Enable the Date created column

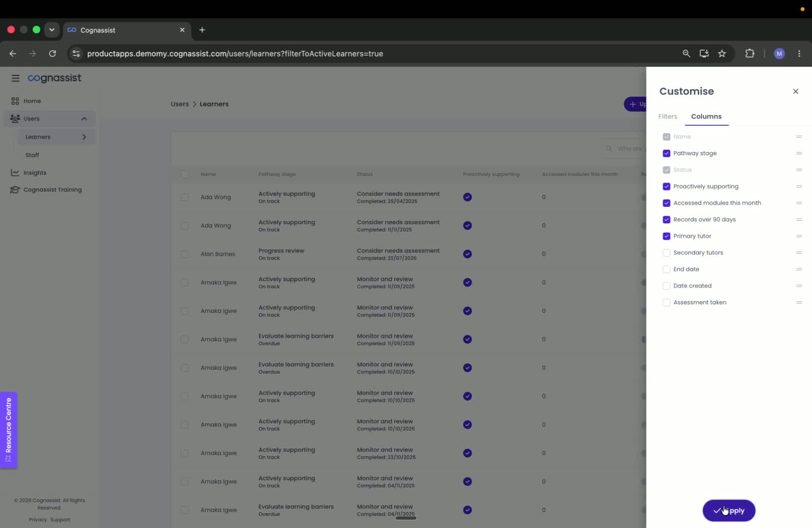pyautogui.click(x=666, y=286)
